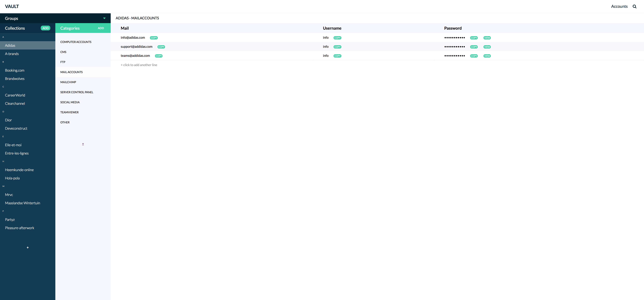Click plus icon below categories list

[x=83, y=144]
